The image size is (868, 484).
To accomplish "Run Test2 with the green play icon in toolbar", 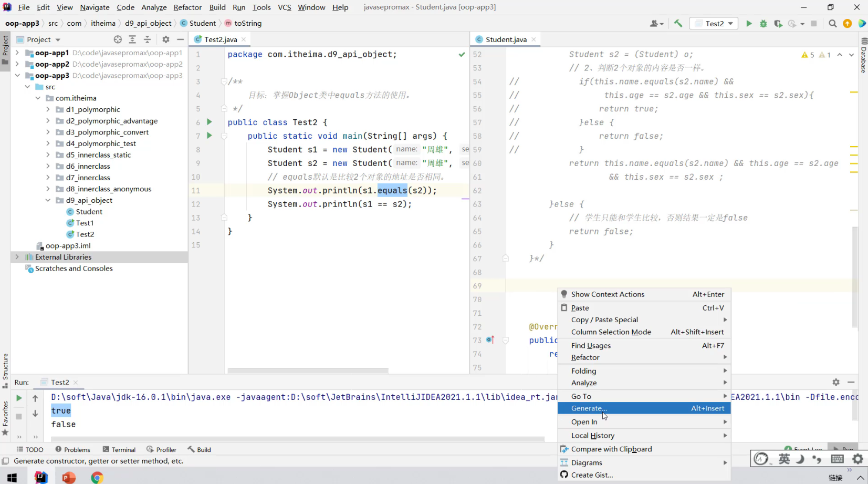I will coord(749,23).
